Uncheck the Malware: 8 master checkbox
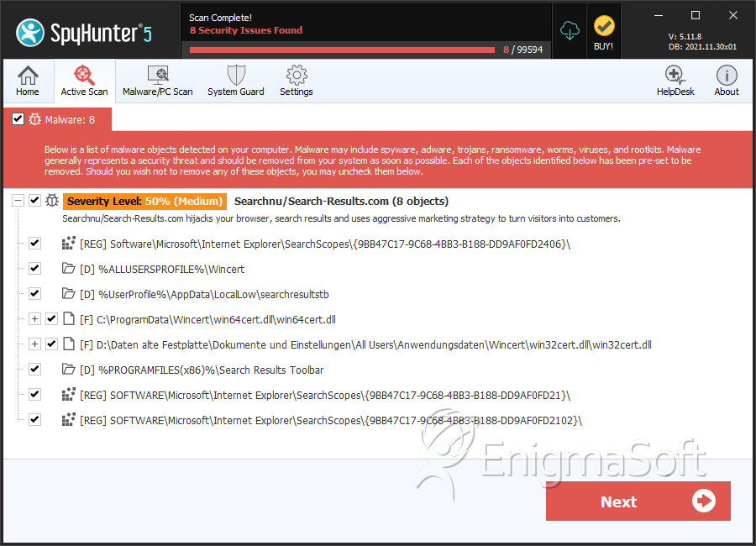Viewport: 756px width, 546px height. 18,119
